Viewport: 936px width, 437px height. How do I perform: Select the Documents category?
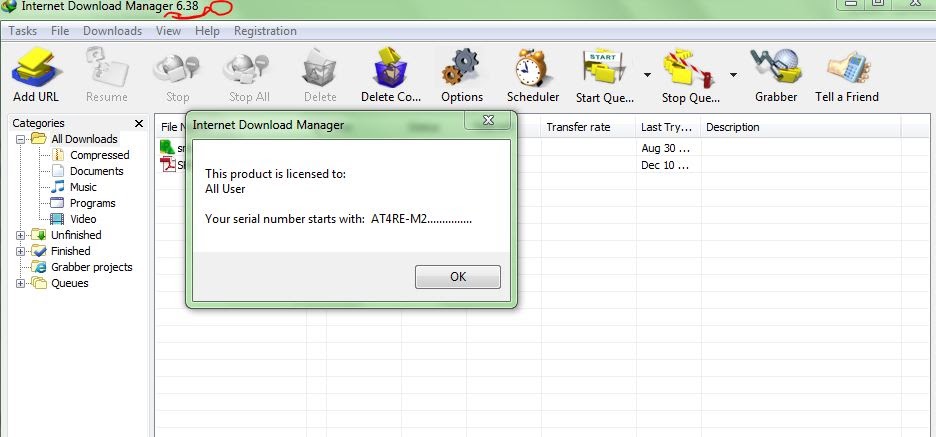[96, 171]
